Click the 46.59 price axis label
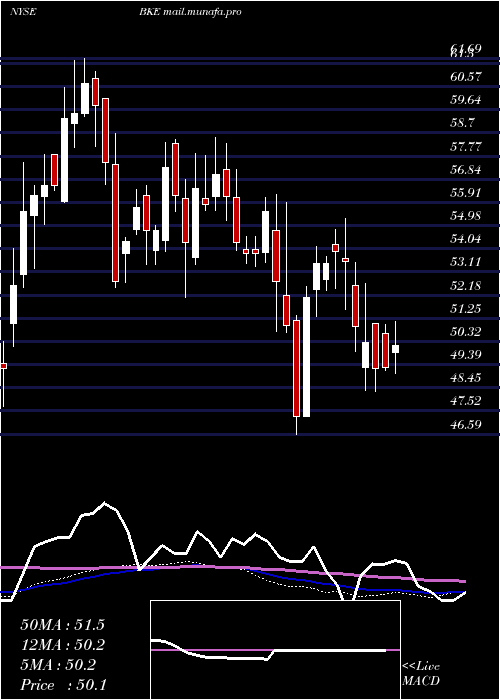The height and width of the screenshot is (700, 500). pyautogui.click(x=466, y=424)
